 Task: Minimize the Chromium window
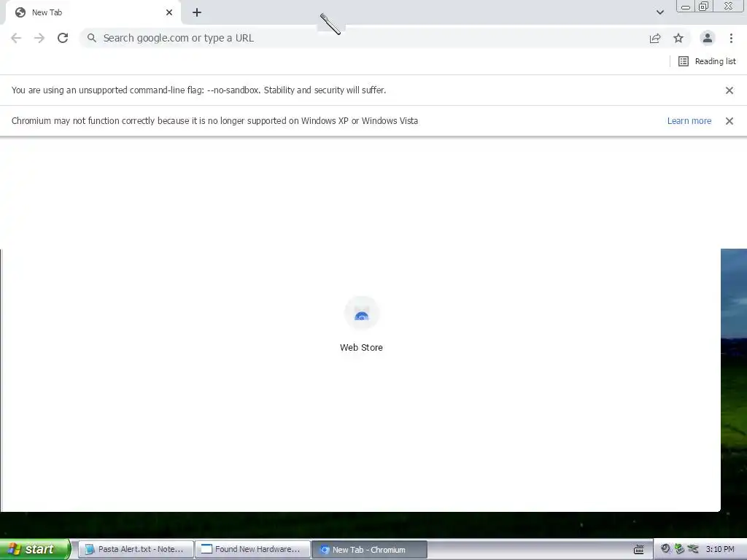click(x=686, y=7)
